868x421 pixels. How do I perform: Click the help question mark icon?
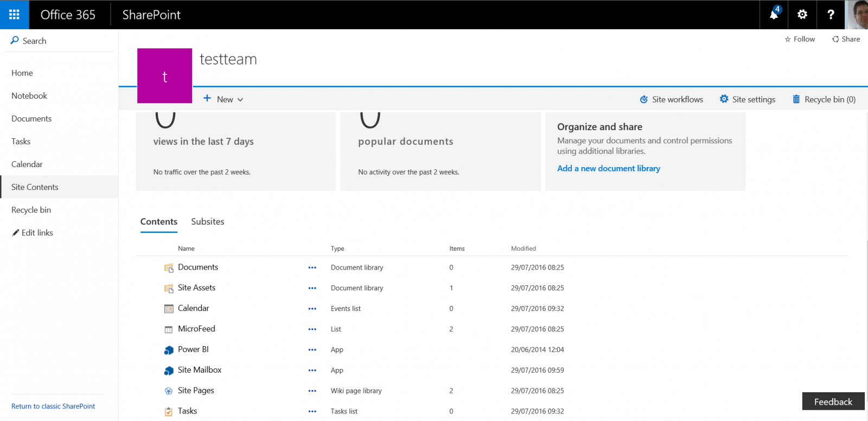click(831, 15)
